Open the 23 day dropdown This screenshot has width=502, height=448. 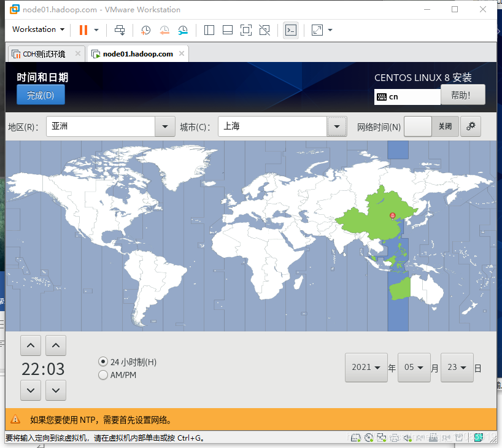tap(457, 368)
